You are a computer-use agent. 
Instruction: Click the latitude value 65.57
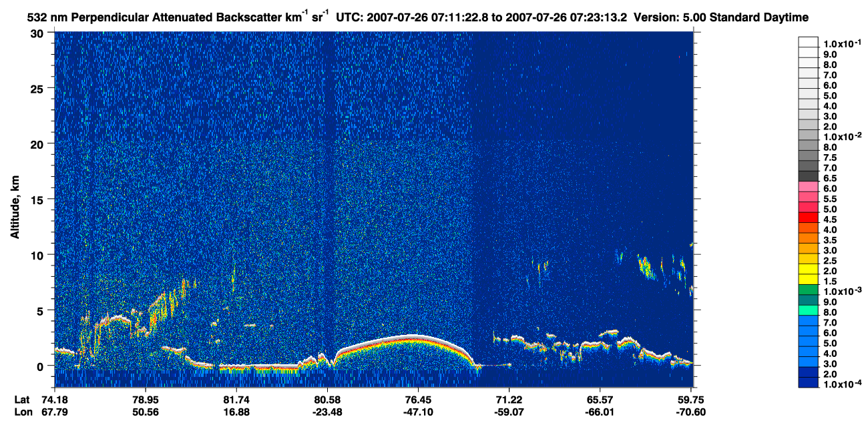(600, 399)
